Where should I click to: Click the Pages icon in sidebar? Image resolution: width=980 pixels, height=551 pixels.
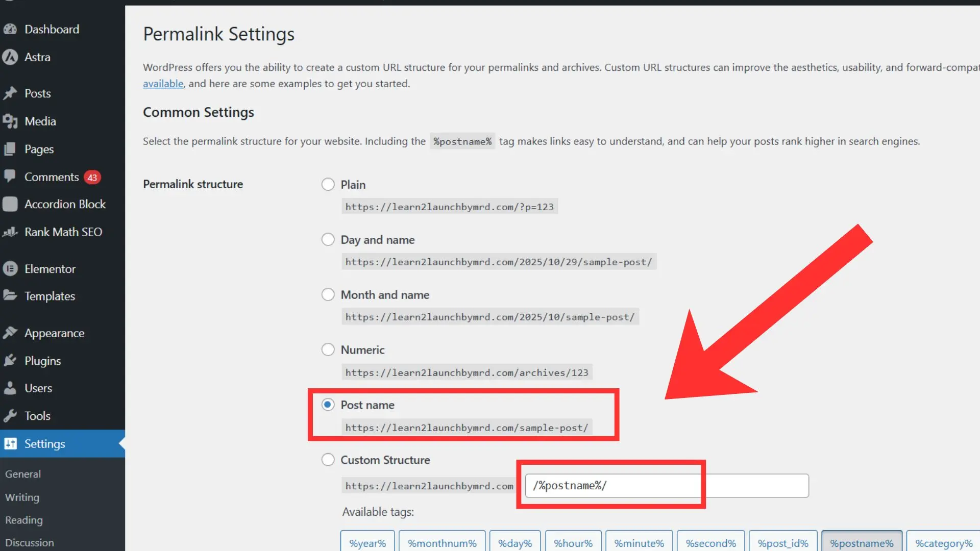[x=10, y=149]
